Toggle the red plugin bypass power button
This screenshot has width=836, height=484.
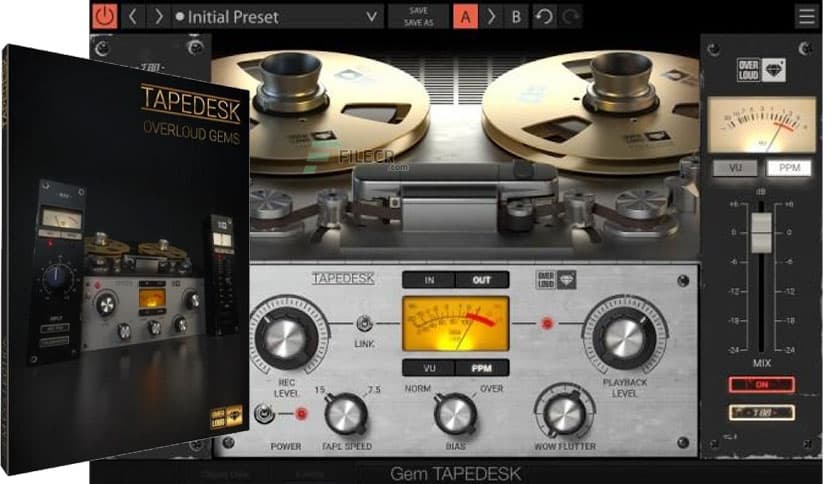click(104, 17)
